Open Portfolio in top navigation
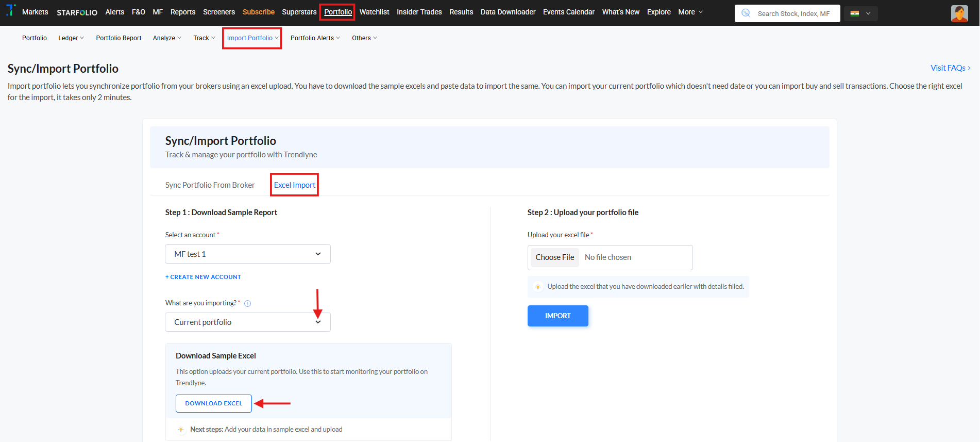This screenshot has width=980, height=442. point(338,12)
